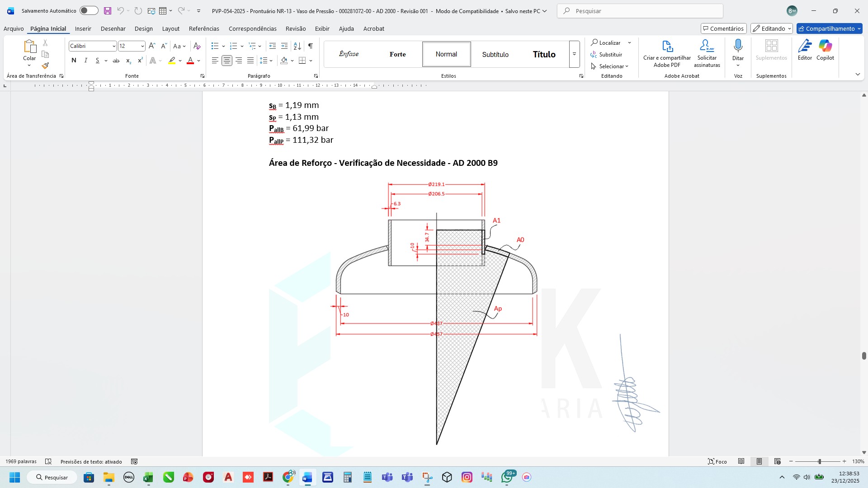Screen dimensions: 868x488
Task: Click the Clear Formatting icon
Action: coord(197,46)
